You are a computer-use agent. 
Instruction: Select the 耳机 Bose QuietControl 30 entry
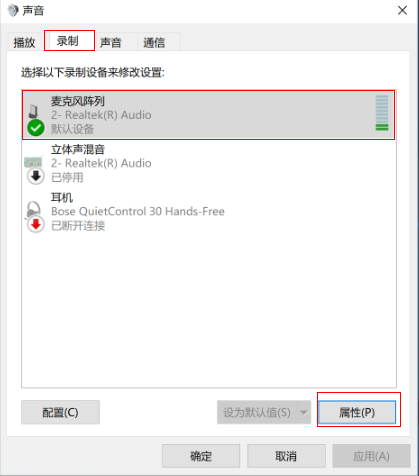[x=209, y=212]
